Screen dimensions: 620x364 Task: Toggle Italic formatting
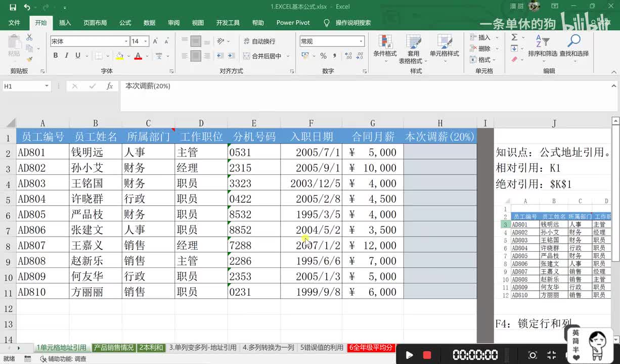click(67, 56)
